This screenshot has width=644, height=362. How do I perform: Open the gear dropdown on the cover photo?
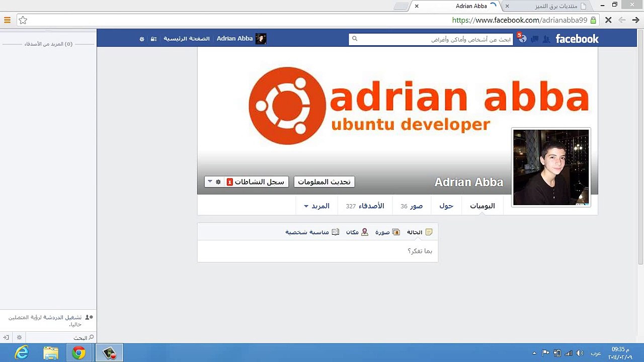pos(214,182)
